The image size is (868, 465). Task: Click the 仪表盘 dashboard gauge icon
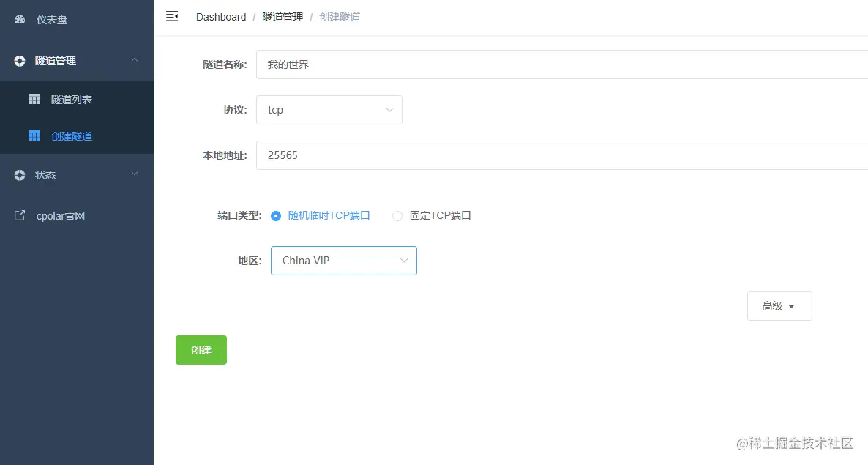coord(20,19)
